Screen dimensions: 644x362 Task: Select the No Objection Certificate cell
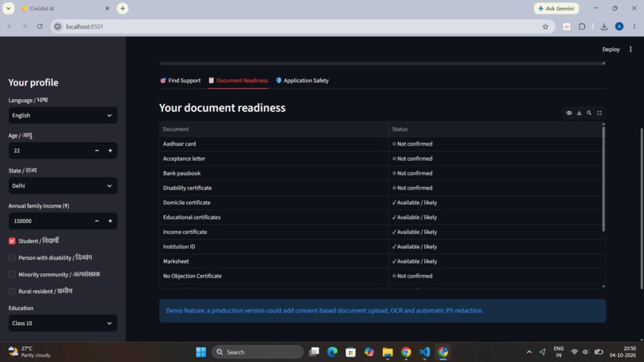(x=274, y=276)
